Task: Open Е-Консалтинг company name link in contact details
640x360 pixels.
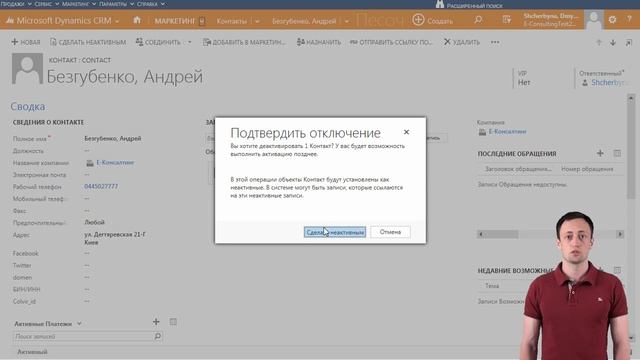Action: [x=115, y=162]
